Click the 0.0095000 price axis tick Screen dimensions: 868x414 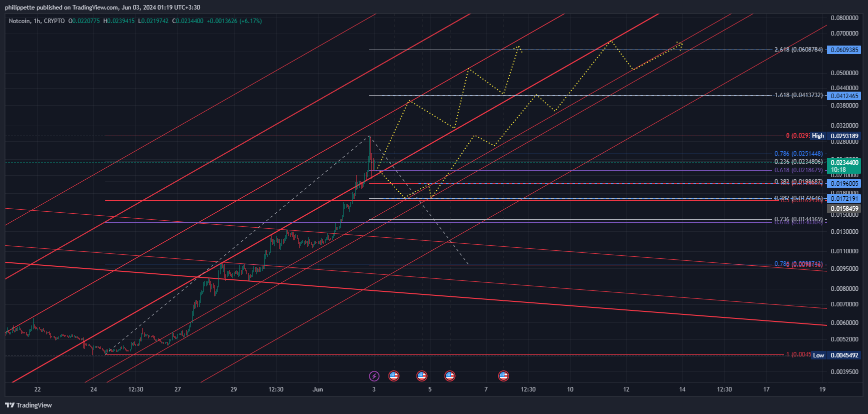tap(844, 269)
